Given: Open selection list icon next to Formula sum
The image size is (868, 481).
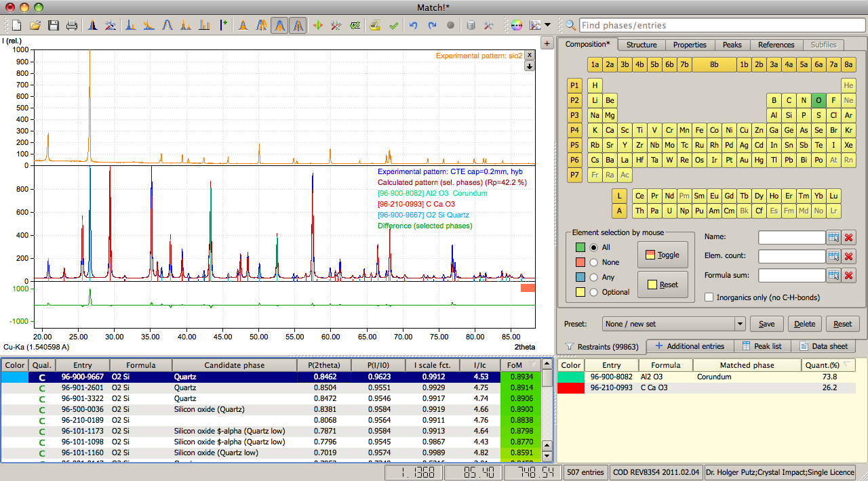Looking at the screenshot, I should point(833,275).
